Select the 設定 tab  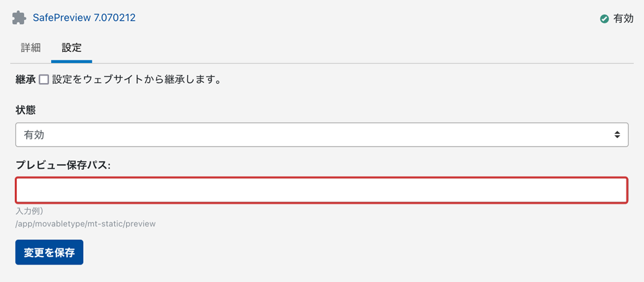pos(72,48)
